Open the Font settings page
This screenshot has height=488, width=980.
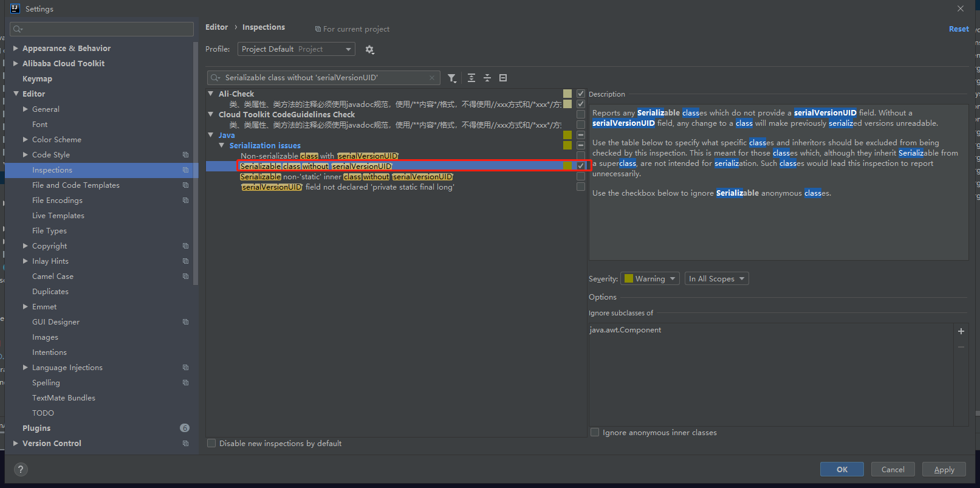click(x=39, y=125)
